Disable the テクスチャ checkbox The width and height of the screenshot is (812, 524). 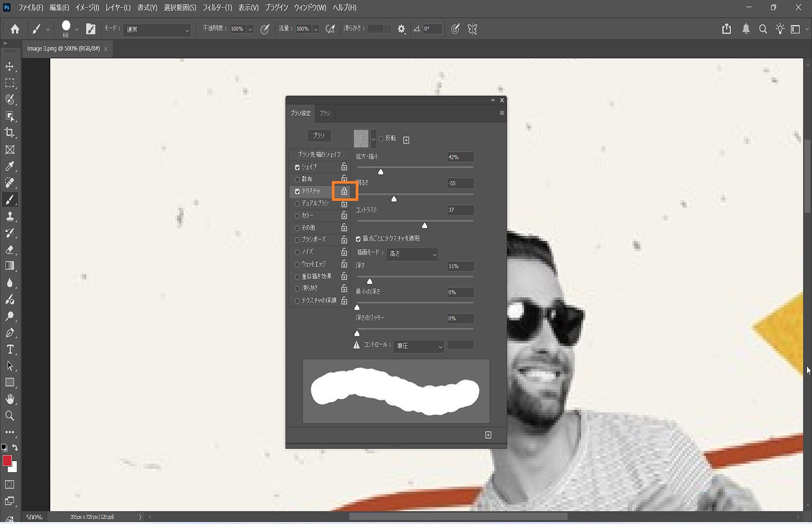297,191
